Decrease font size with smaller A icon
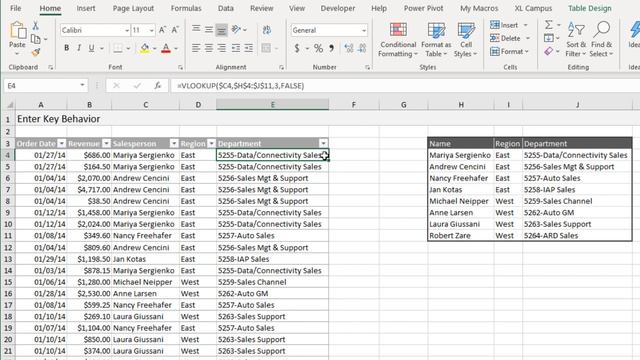The height and width of the screenshot is (360, 640). [x=175, y=30]
